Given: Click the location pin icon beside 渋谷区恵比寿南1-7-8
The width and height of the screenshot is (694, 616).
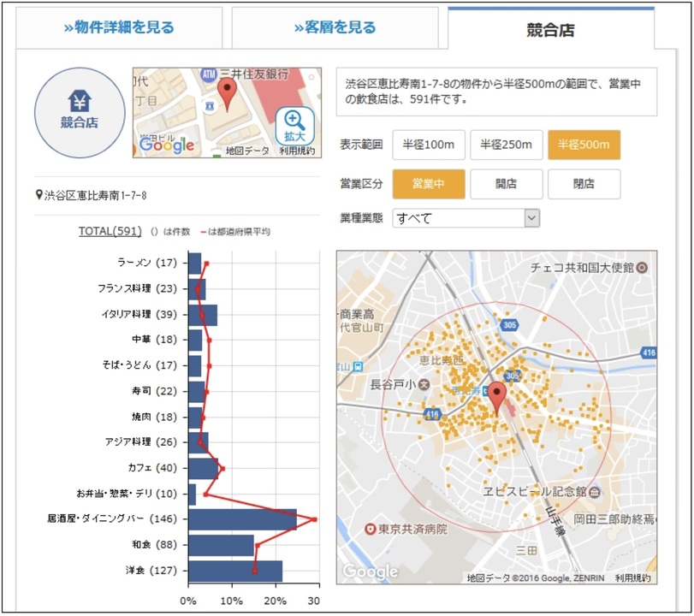Looking at the screenshot, I should [x=39, y=195].
